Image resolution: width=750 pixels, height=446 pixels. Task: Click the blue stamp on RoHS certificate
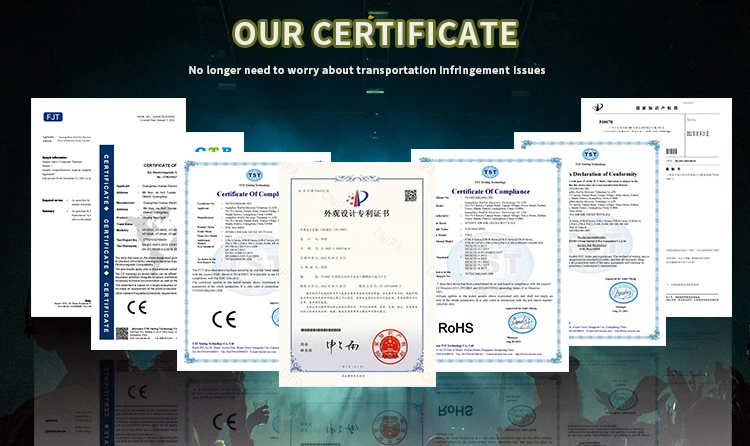(x=522, y=323)
